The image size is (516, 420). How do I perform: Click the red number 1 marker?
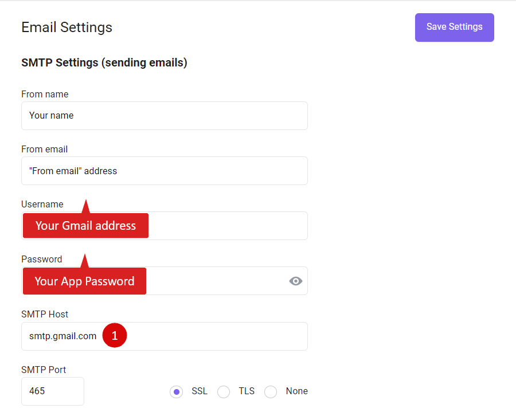pyautogui.click(x=115, y=335)
